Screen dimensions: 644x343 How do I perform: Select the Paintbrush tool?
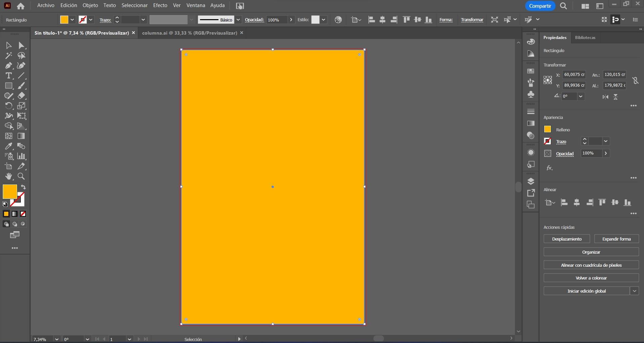pyautogui.click(x=22, y=86)
